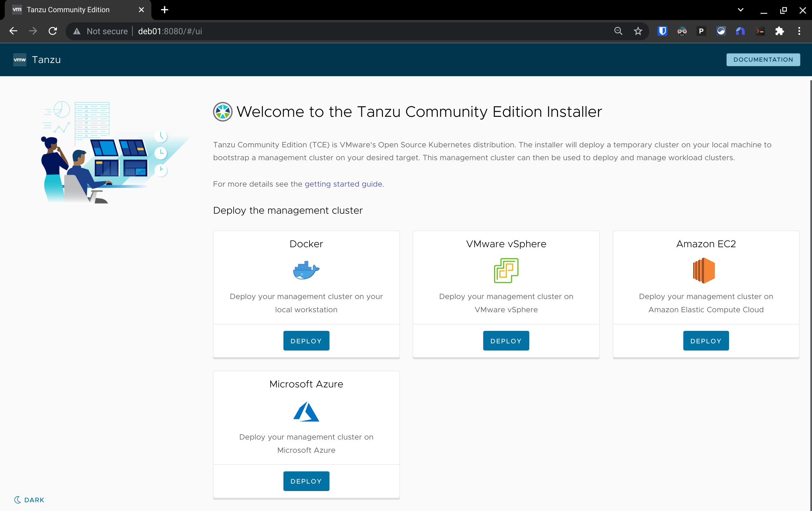
Task: Close the Tanzu Community Edition tab
Action: coord(141,10)
